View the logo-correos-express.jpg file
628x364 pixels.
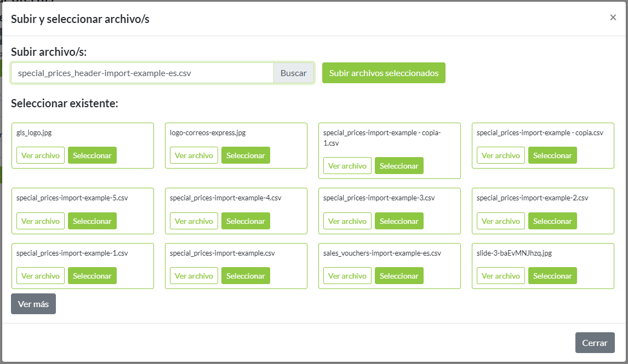(x=194, y=155)
